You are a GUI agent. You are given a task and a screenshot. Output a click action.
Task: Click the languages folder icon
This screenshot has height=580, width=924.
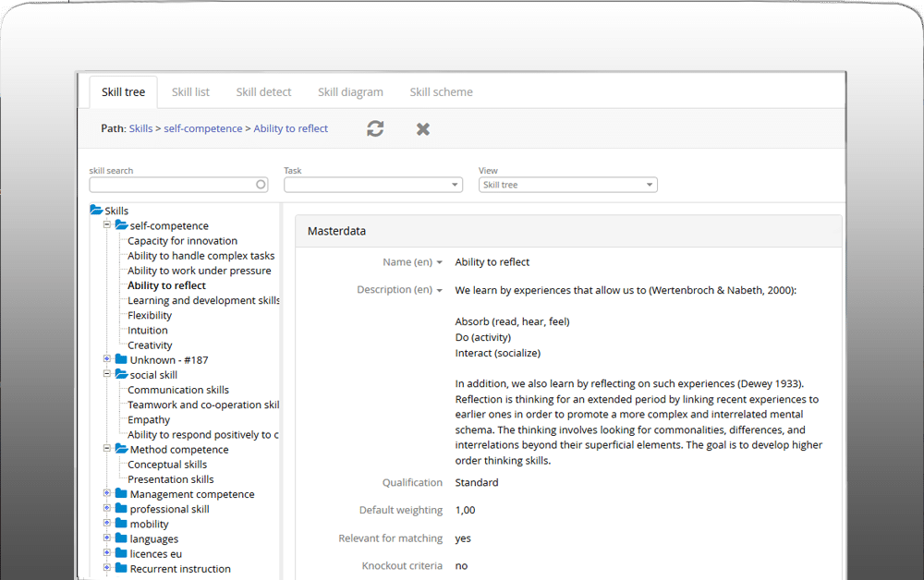point(121,538)
